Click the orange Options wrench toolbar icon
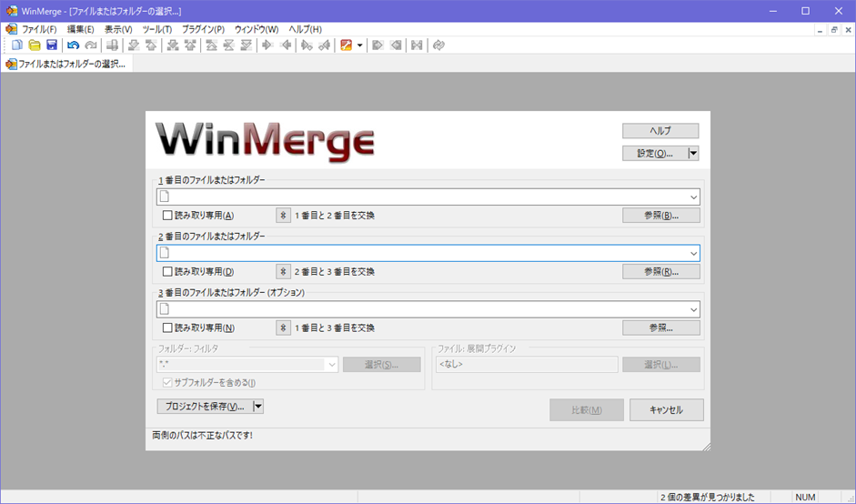856x504 pixels. 346,45
